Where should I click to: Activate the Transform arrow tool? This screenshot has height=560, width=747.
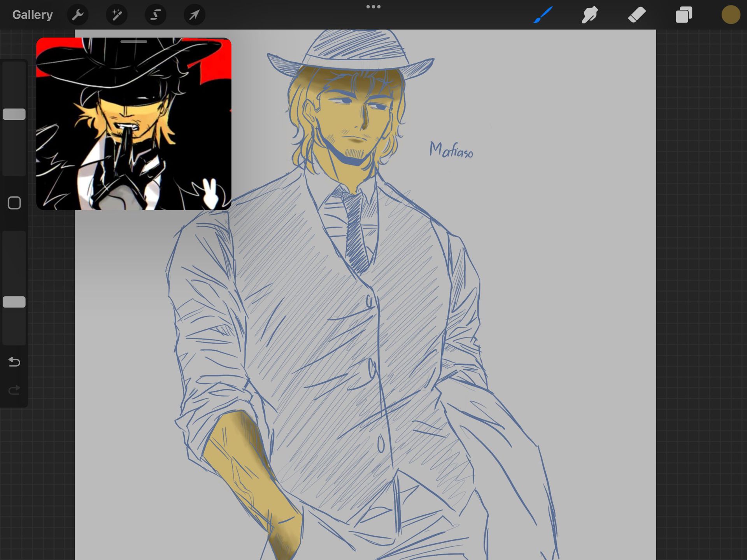pyautogui.click(x=195, y=15)
